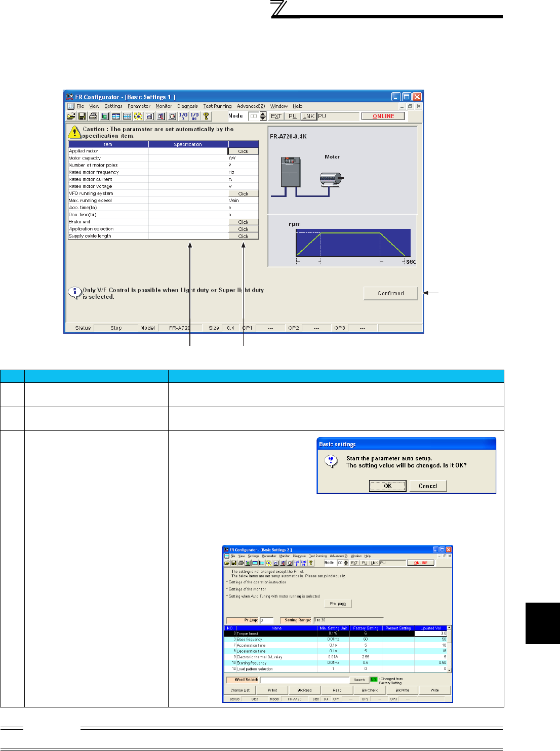
Task: Click the Pre. page button
Action: click(338, 604)
